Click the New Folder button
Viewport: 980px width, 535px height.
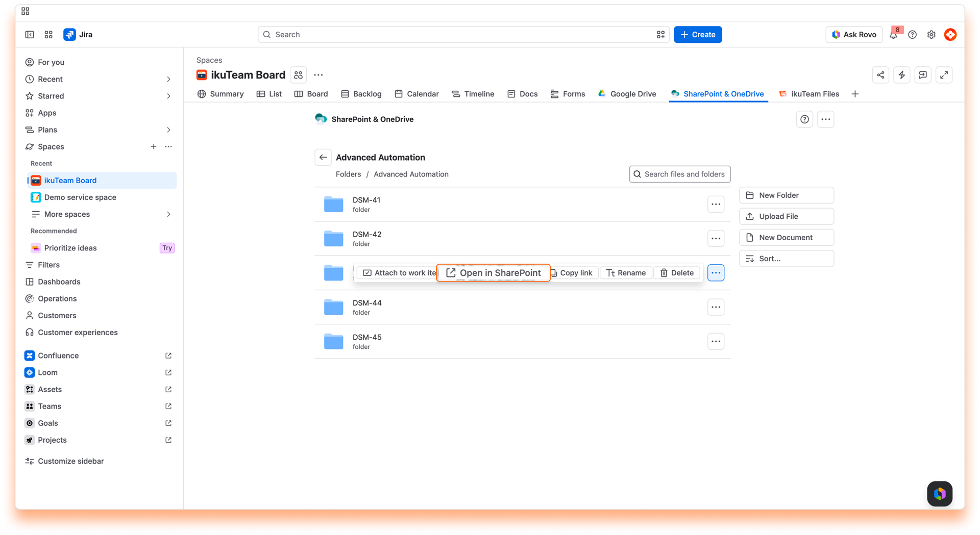coord(786,195)
